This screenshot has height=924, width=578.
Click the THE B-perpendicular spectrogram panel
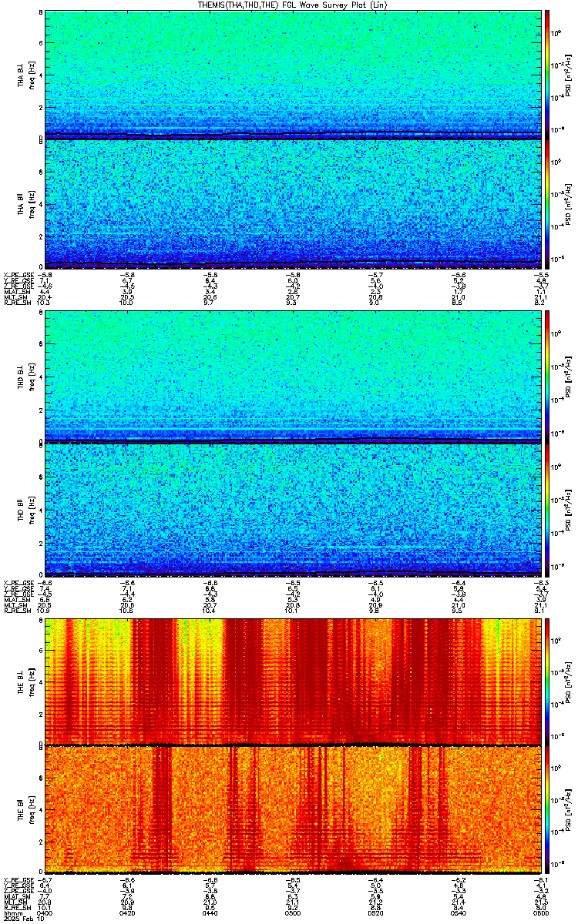click(x=293, y=681)
